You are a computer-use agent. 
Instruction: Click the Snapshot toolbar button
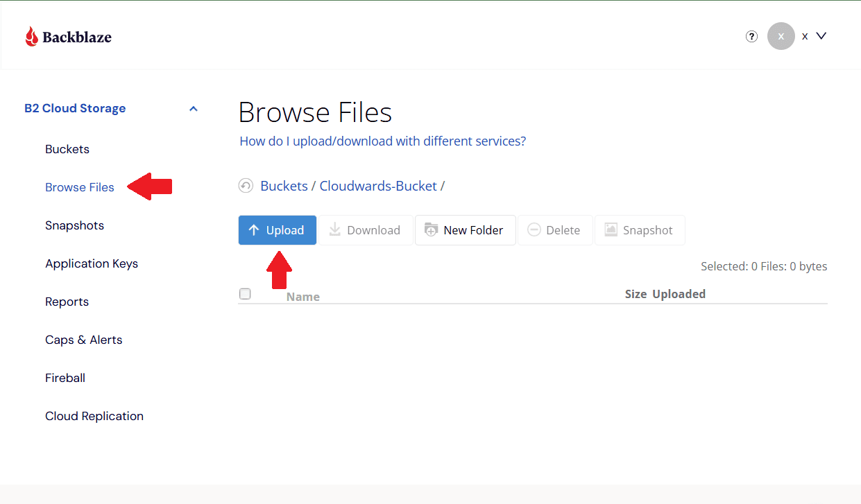[x=640, y=230]
